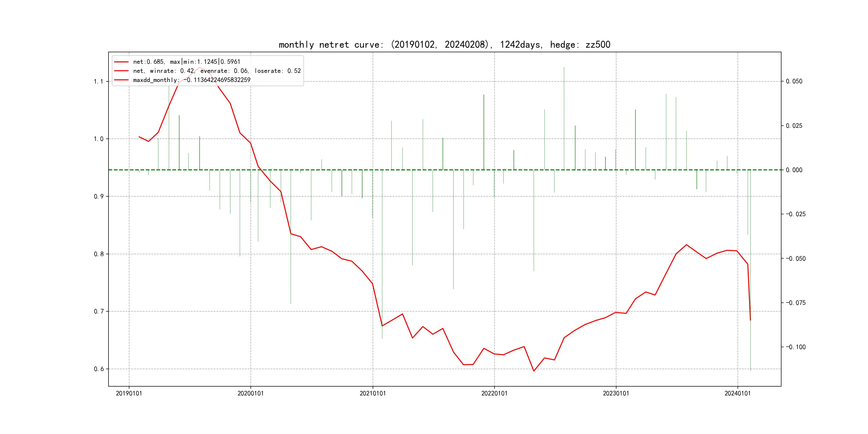Viewport: 868px width, 434px height.
Task: Click the 20190101 x-axis date label
Action: pos(129,393)
